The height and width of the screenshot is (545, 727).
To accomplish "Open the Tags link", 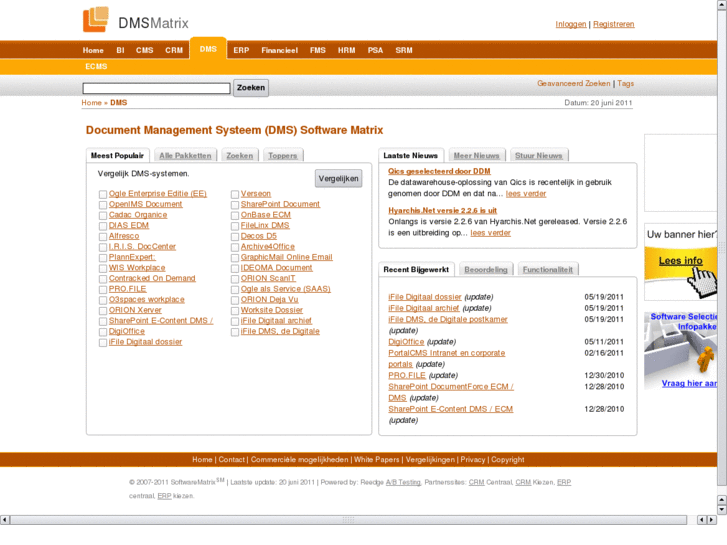I will 625,83.
